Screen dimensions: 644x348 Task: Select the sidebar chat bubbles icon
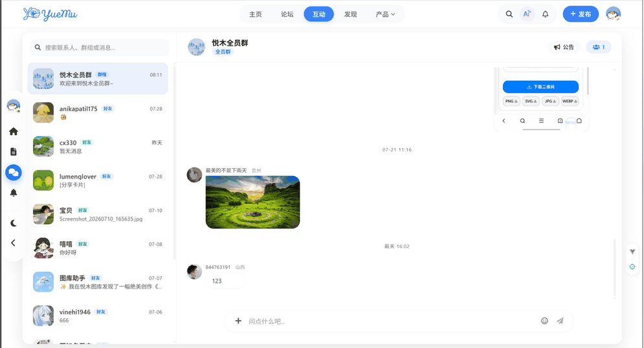(14, 172)
